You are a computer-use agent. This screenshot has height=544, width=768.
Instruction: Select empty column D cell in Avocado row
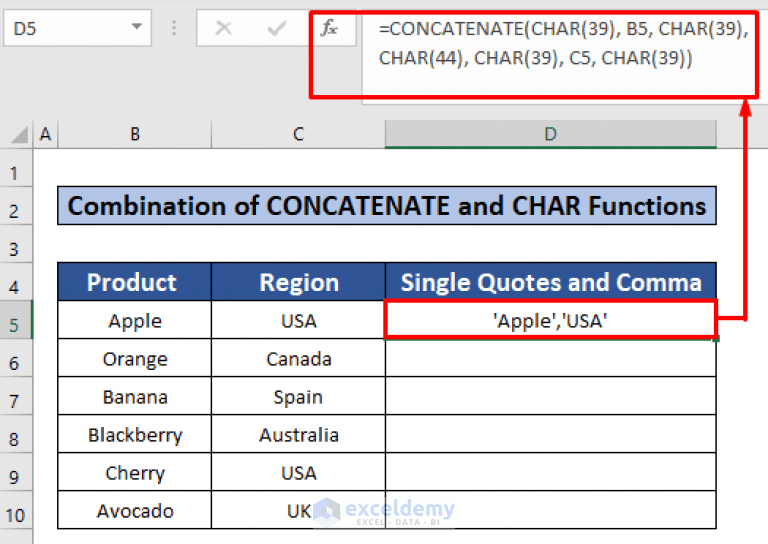(x=551, y=510)
